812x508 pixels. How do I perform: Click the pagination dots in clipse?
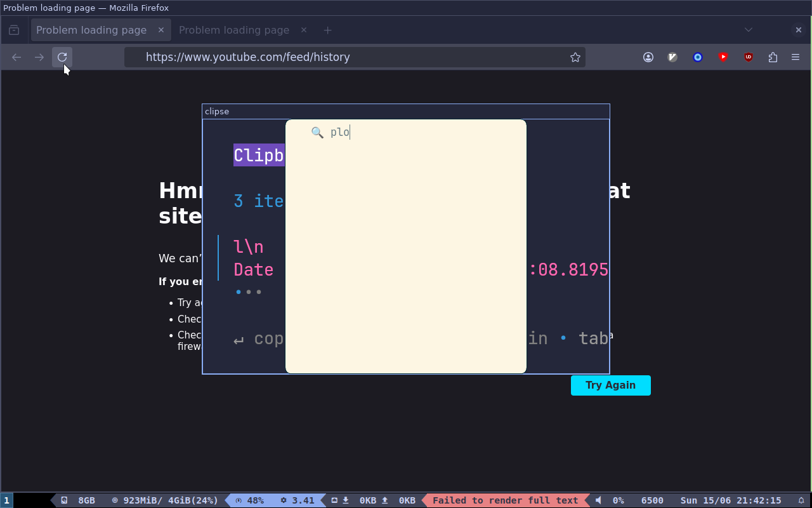(249, 292)
